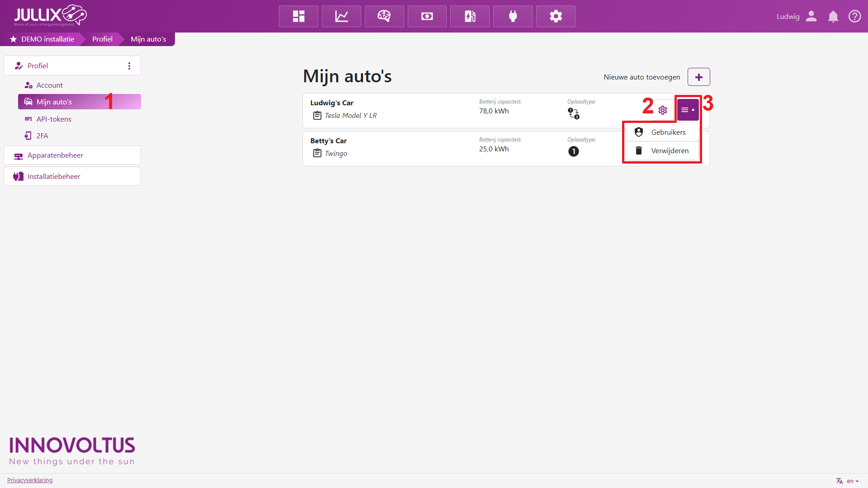Screen dimensions: 868x488
Task: Click the brain algorithm icon in toolbar
Action: click(384, 16)
